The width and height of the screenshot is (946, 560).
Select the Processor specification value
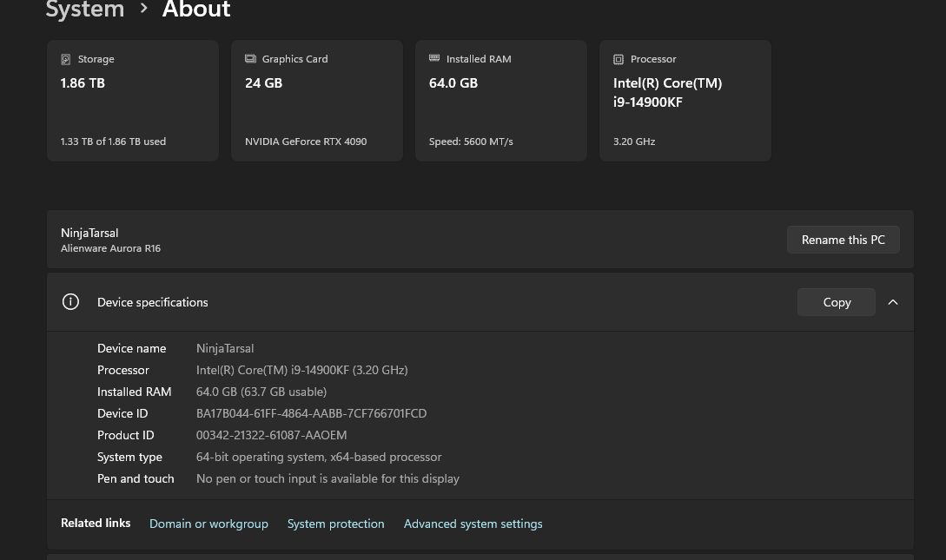point(301,370)
